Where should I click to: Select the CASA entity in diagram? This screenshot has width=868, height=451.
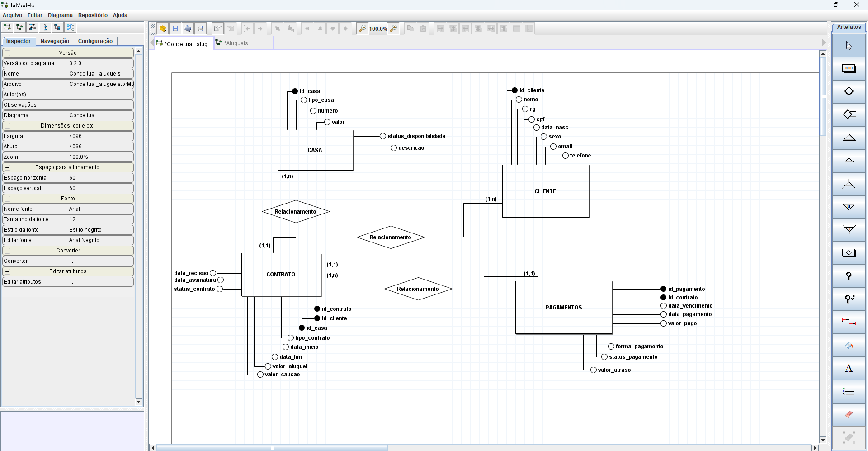315,150
